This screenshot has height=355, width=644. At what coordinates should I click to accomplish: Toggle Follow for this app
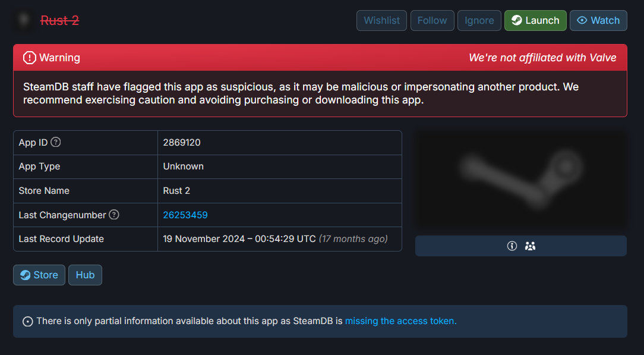[x=432, y=20]
